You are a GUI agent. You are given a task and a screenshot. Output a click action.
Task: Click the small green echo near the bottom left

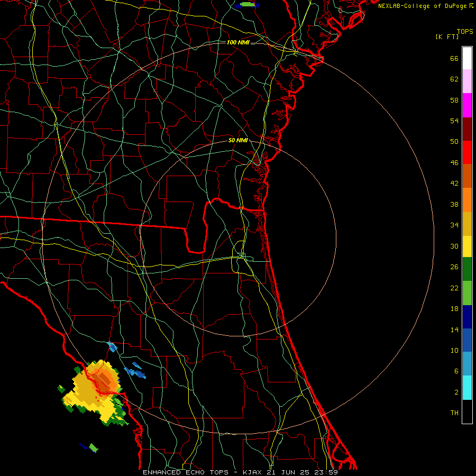tap(94, 447)
